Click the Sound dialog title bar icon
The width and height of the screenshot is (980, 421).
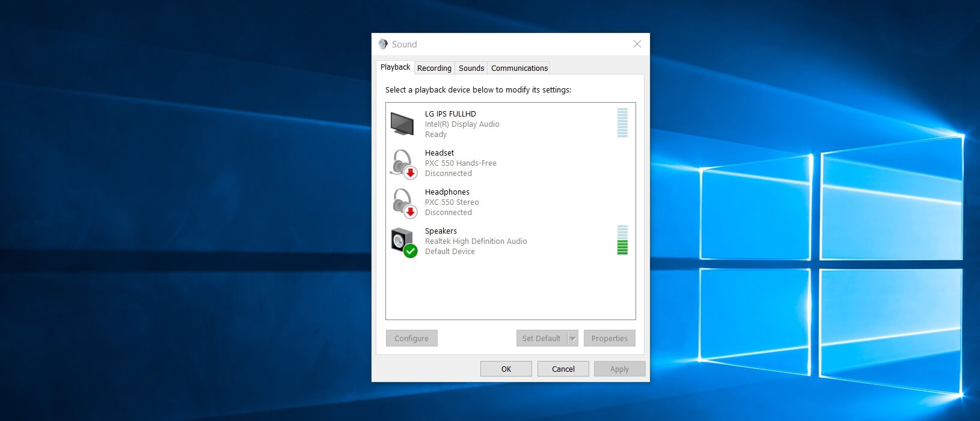pos(383,44)
